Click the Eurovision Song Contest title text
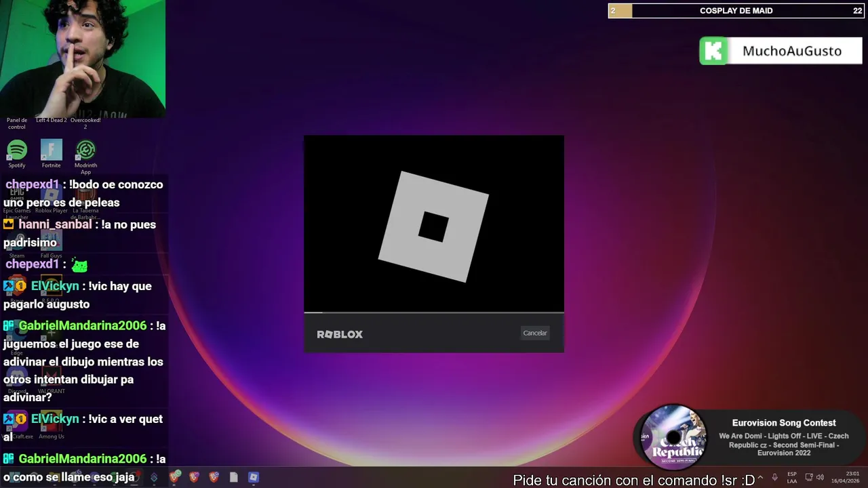Viewport: 868px width, 488px height. point(784,423)
